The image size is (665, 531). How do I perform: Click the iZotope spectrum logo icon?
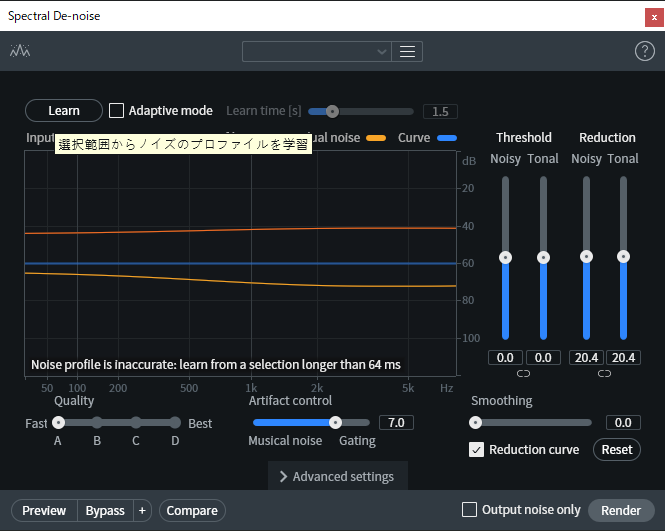[x=20, y=51]
